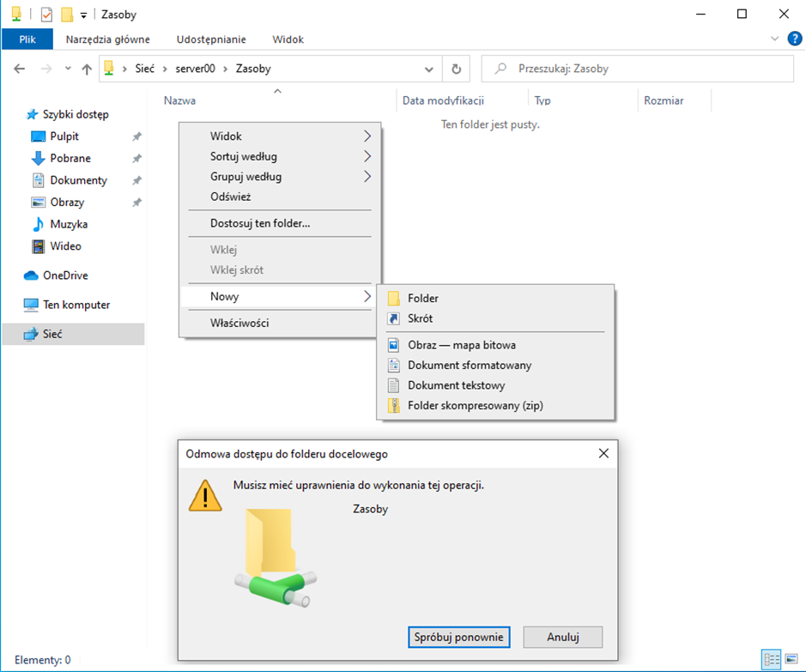The width and height of the screenshot is (806, 672).
Task: Open address bar history dropdown
Action: 430,69
